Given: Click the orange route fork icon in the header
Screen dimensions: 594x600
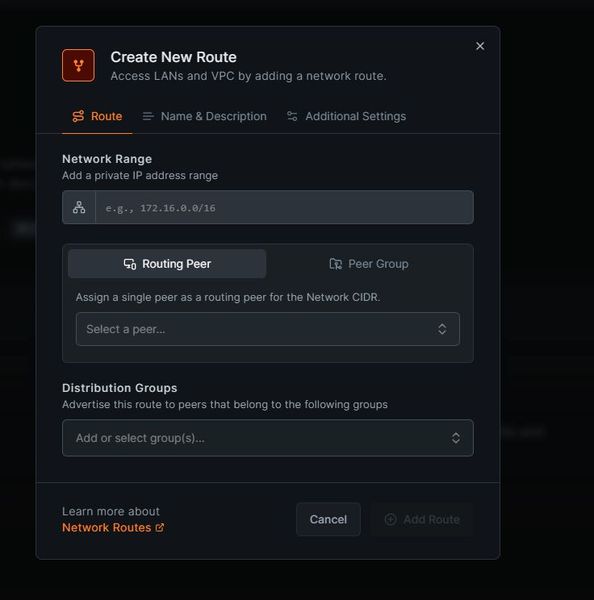Looking at the screenshot, I should click(78, 65).
